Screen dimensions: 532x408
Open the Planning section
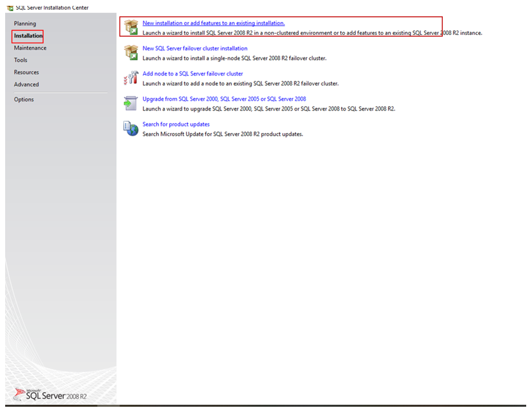[x=25, y=23]
